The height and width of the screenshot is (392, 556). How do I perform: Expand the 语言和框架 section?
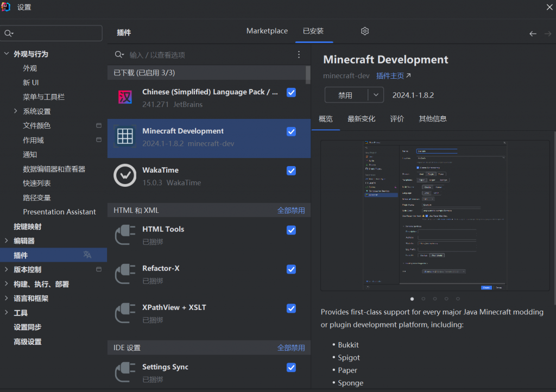[x=7, y=298]
